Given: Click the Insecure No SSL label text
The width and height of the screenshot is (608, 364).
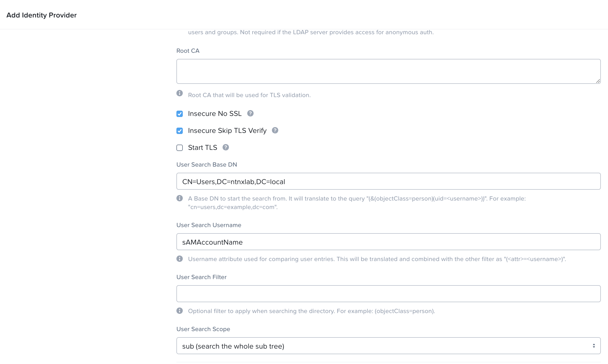Looking at the screenshot, I should (x=215, y=114).
